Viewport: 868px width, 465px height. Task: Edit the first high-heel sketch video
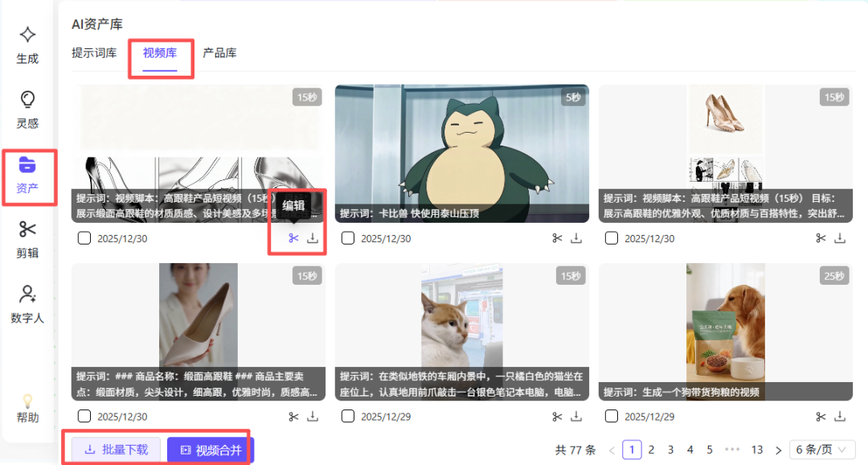pos(293,238)
